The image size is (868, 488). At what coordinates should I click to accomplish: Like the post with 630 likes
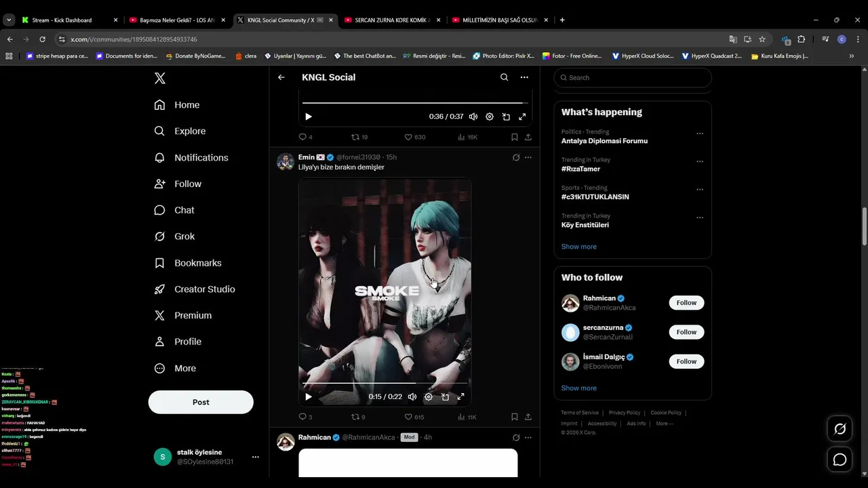point(415,137)
